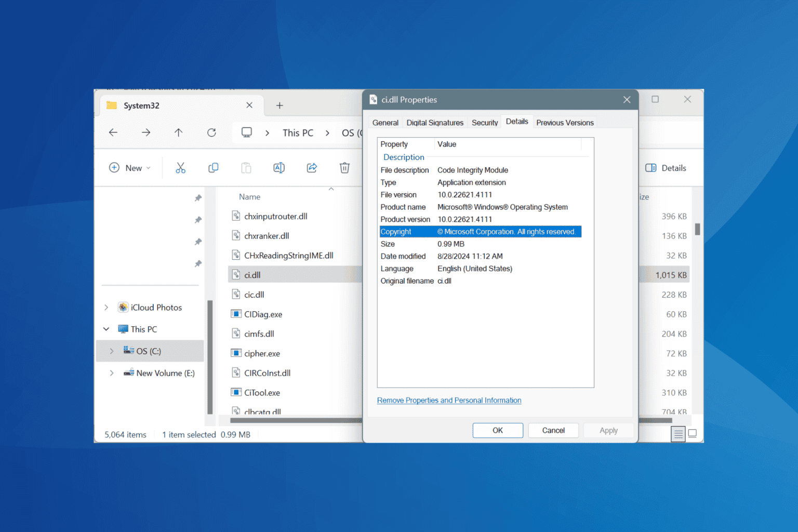The image size is (798, 532).
Task: Switch to the Digital Signatures tab
Action: [434, 123]
